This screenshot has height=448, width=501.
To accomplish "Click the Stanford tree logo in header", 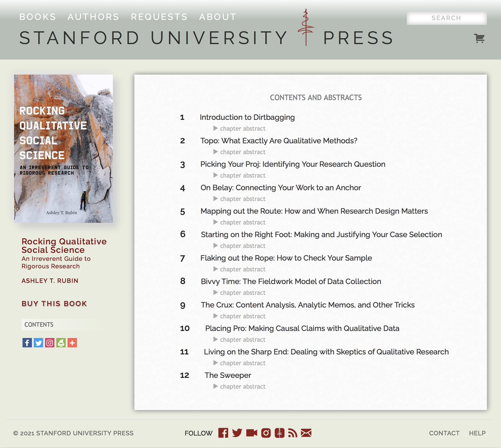I will (x=306, y=27).
